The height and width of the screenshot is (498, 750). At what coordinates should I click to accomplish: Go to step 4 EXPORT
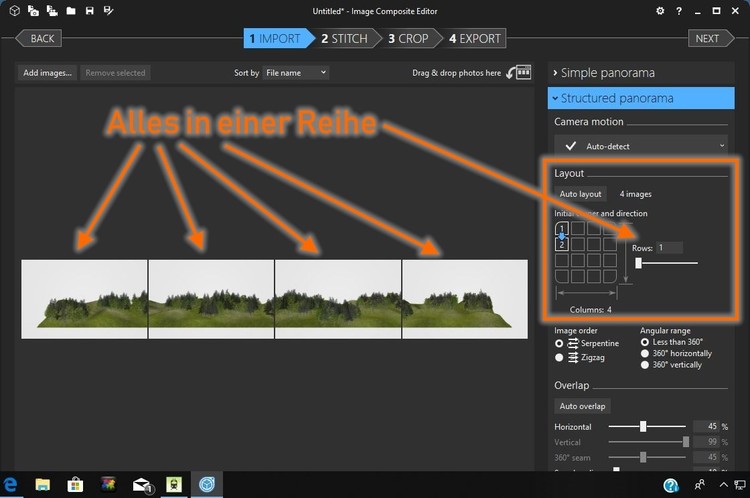coord(475,38)
